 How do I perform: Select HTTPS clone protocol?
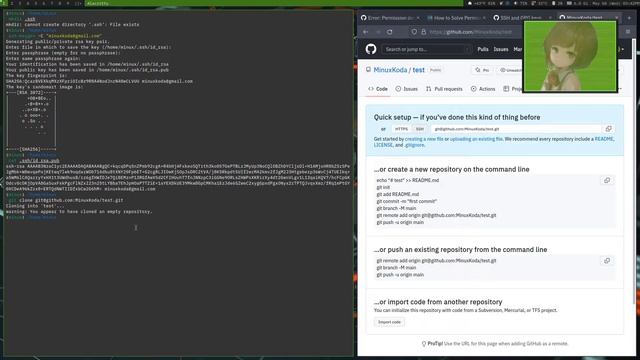(401, 129)
